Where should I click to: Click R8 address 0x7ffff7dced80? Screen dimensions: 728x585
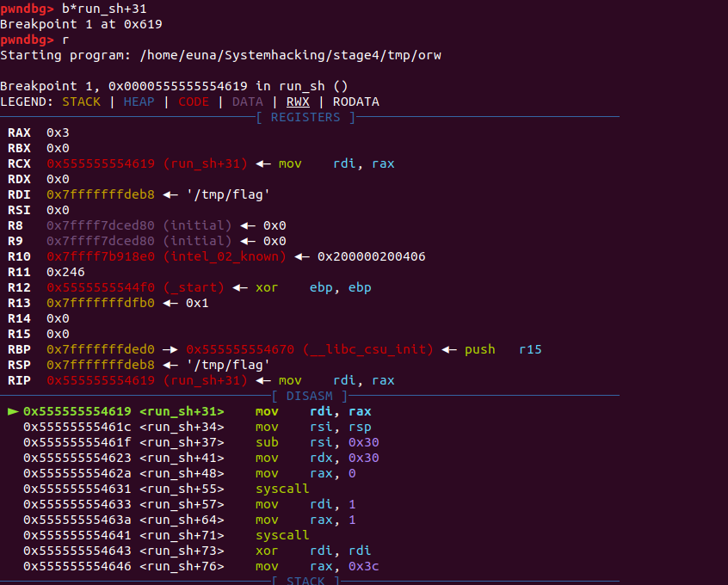[101, 225]
